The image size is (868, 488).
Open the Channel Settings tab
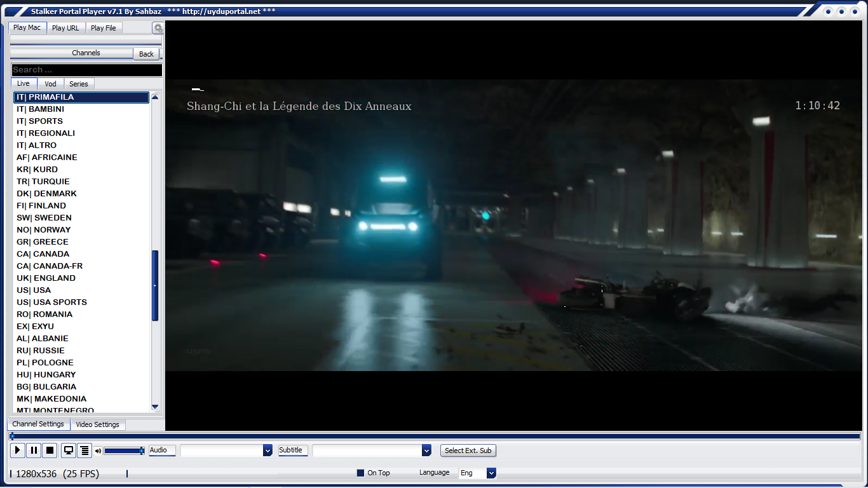[x=38, y=424]
